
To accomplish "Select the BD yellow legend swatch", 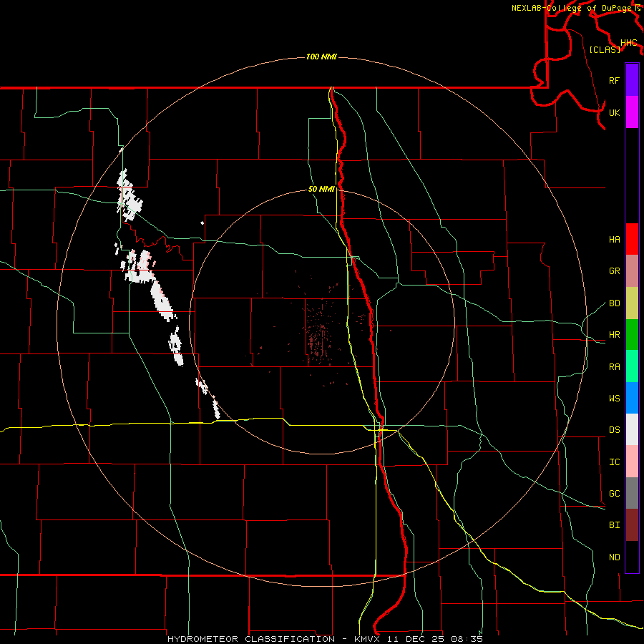I will [632, 303].
